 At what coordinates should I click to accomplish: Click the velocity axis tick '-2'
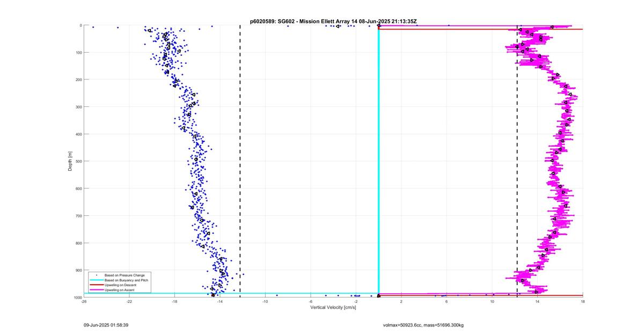356,301
